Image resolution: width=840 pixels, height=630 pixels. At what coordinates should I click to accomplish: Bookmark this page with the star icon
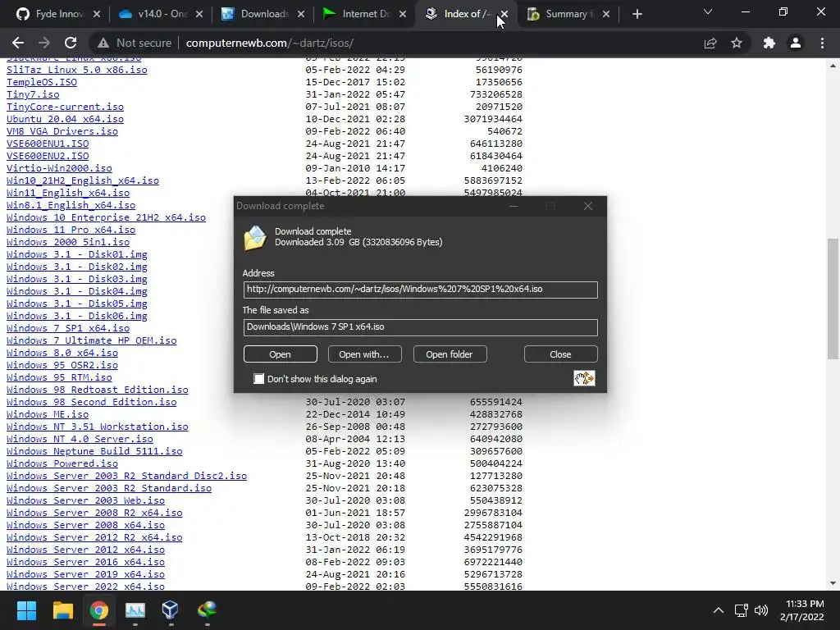point(737,43)
